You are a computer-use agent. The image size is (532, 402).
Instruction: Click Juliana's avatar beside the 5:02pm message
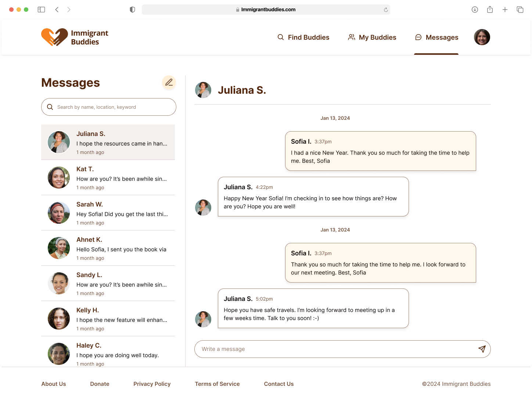(203, 319)
